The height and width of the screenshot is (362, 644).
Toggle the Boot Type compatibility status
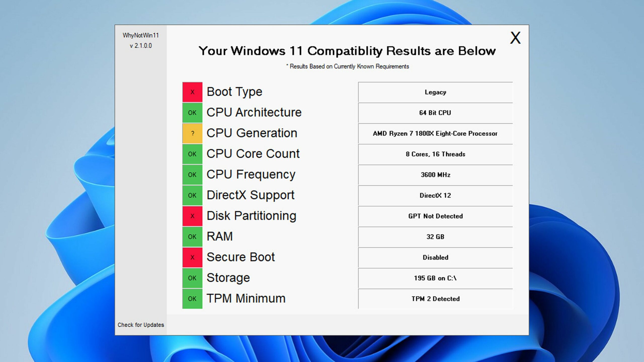click(x=192, y=92)
